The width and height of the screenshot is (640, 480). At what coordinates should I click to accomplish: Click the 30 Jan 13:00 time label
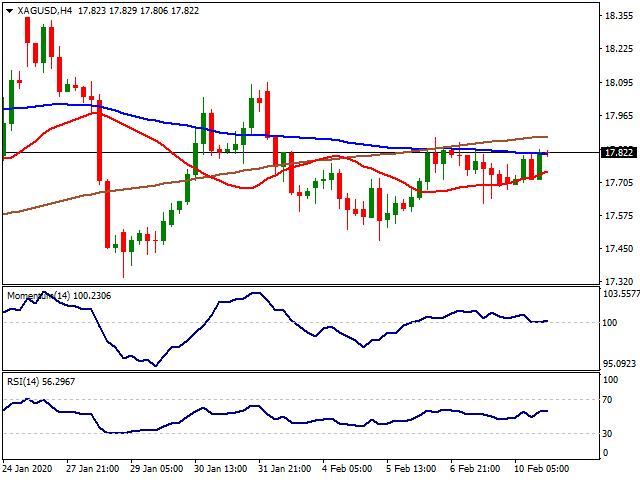(x=221, y=469)
